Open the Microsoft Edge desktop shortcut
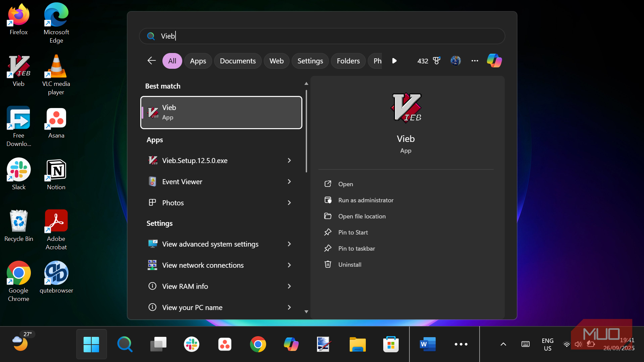The height and width of the screenshot is (362, 644). (x=56, y=23)
